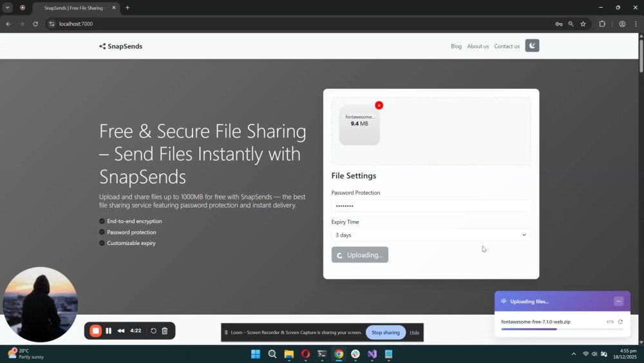
Task: Select the SnapSends Free File Sharing tab
Action: pos(76,8)
